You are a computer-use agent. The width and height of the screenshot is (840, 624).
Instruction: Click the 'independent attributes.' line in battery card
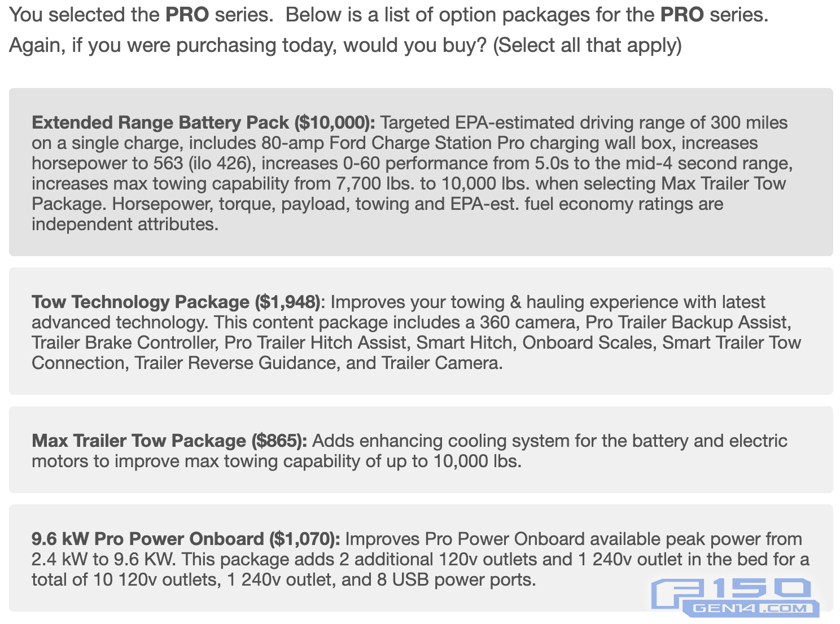[125, 224]
